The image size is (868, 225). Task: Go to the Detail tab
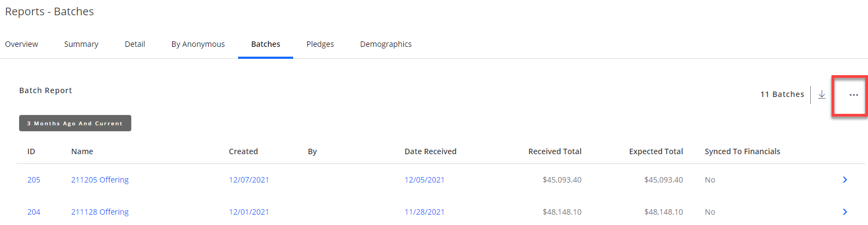coord(135,44)
